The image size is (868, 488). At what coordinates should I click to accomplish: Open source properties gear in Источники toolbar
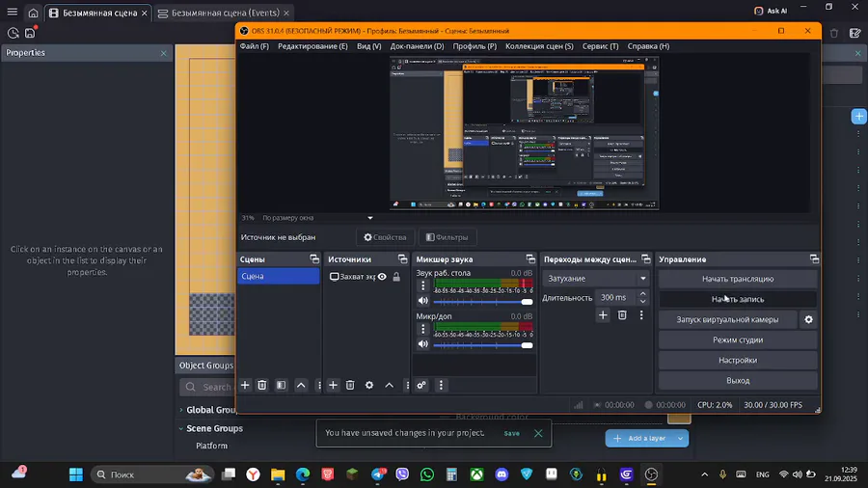369,385
